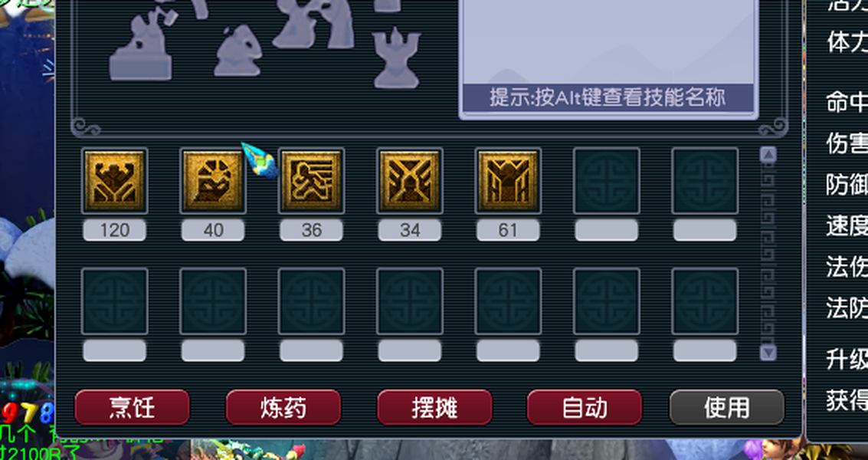The height and width of the screenshot is (460, 868).
Task: Click the first empty slot in second row
Action: click(x=115, y=301)
